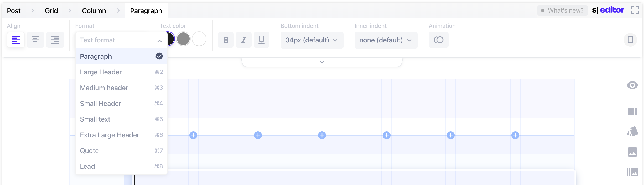The width and height of the screenshot is (644, 185).
Task: Switch to mobile device view
Action: (630, 40)
